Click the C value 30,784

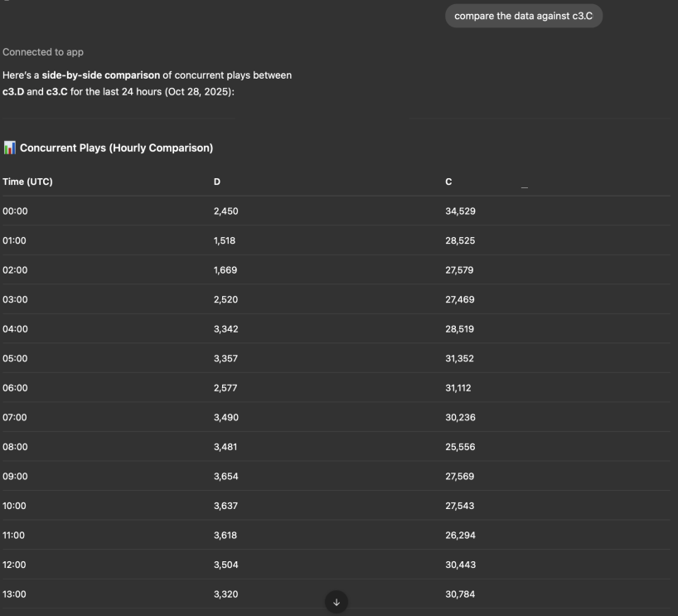[460, 594]
